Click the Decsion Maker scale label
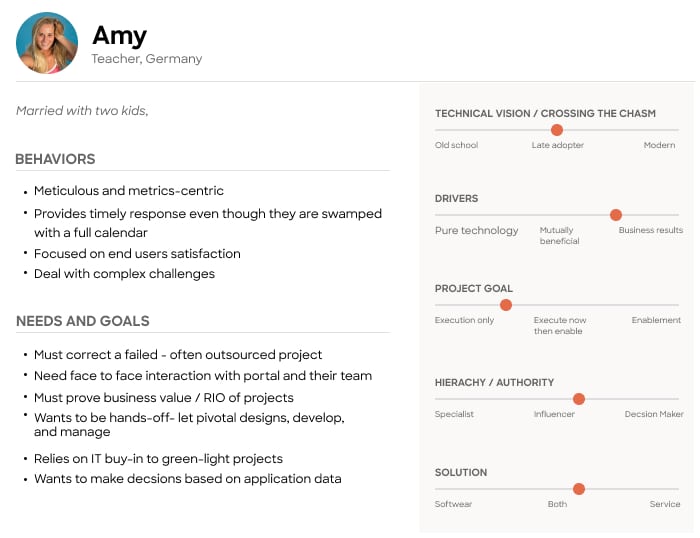 (654, 414)
